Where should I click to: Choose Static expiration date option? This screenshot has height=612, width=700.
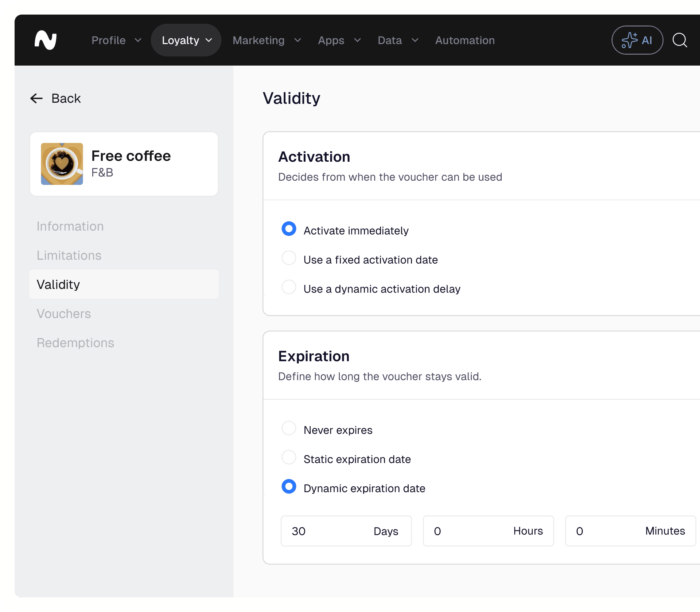click(289, 458)
